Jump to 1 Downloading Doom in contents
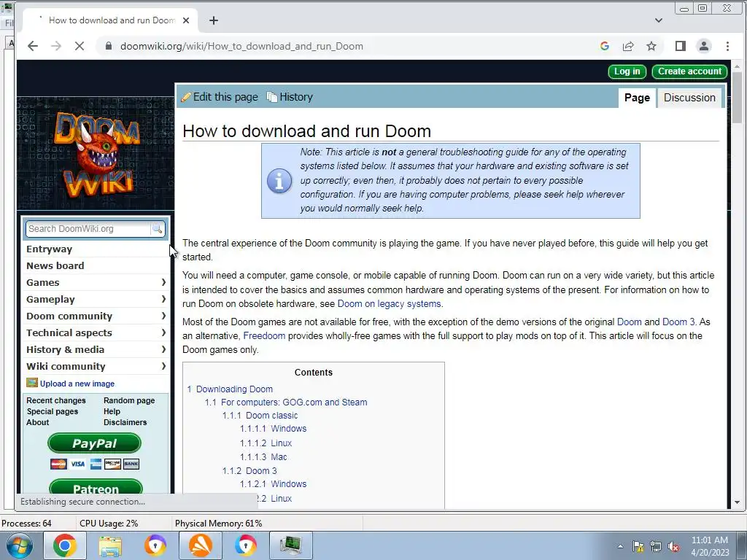Viewport: 747px width, 560px height. click(230, 389)
